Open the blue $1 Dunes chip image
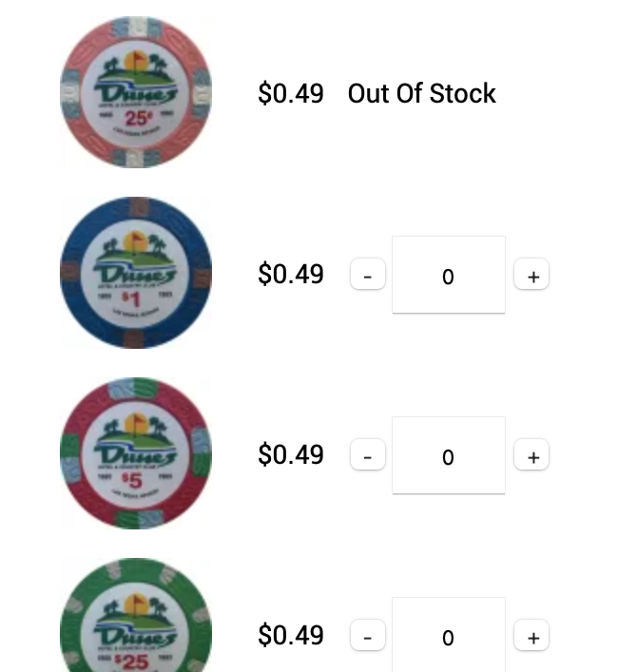The width and height of the screenshot is (618, 672). click(x=136, y=273)
